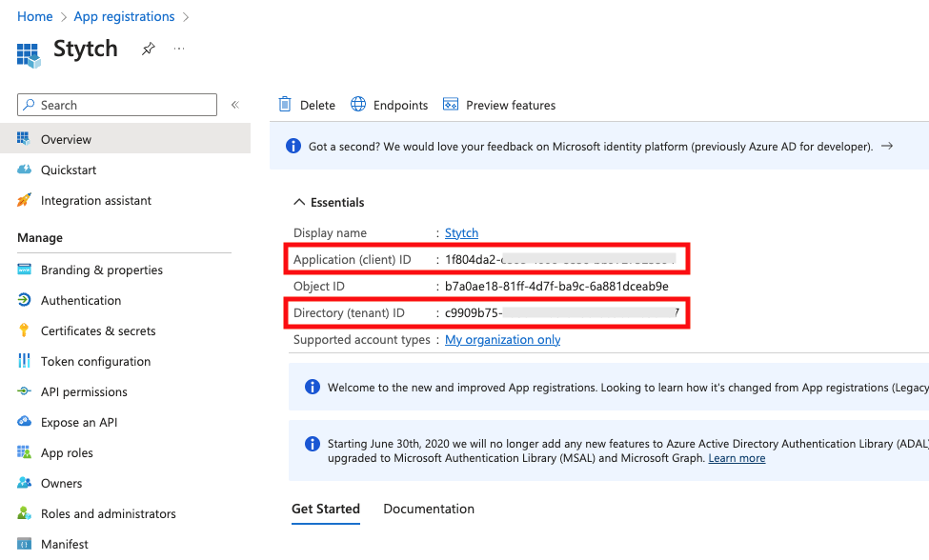Click the Stytch display name link
Screen dimensions: 929x560
coord(461,233)
